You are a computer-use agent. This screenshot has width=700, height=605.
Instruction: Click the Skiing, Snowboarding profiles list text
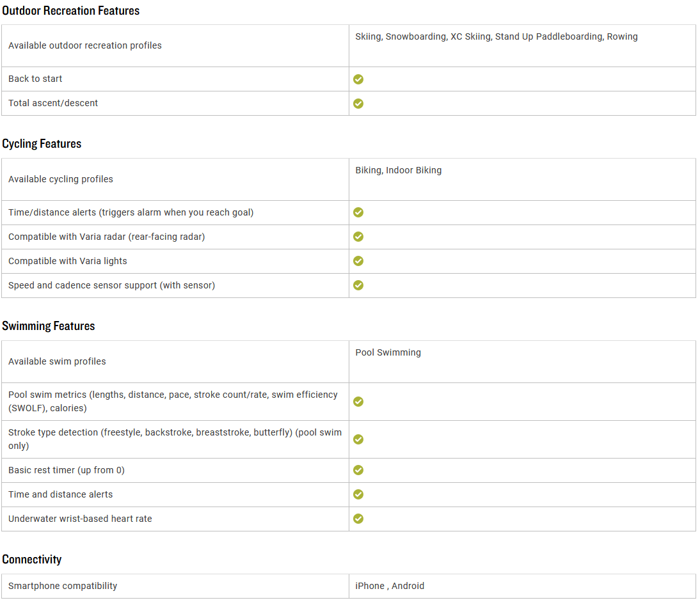497,36
